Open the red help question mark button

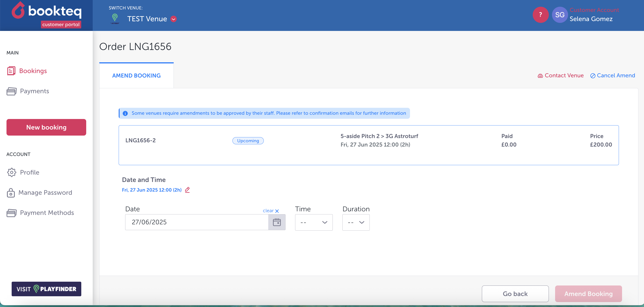tap(541, 15)
